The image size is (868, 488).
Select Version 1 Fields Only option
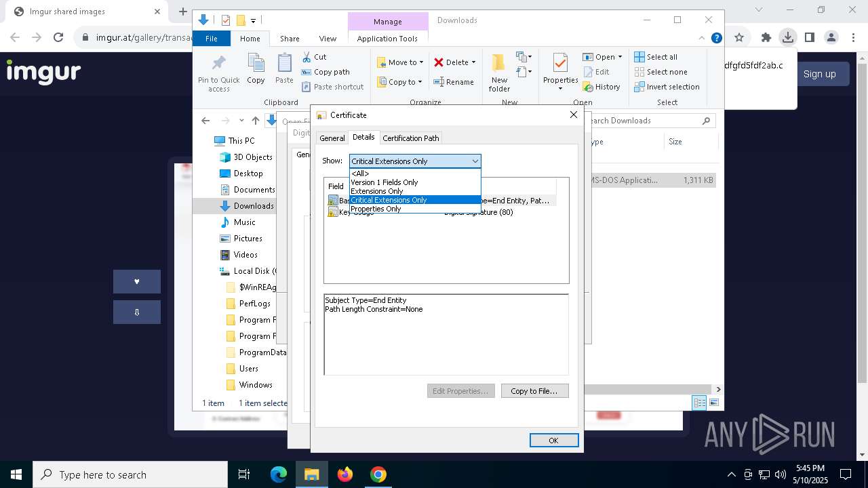(x=415, y=182)
